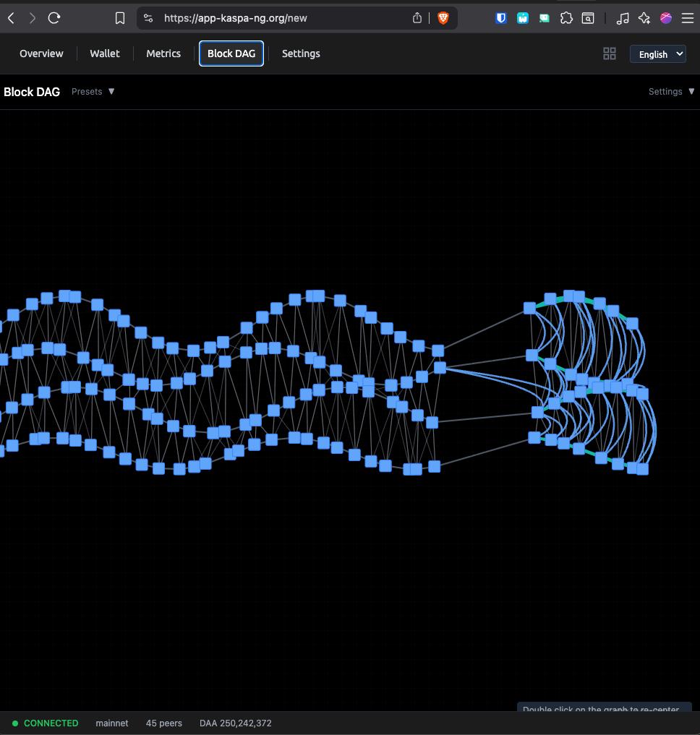Screen dimensions: 700x735
Task: Expand the Block DAG Settings dropdown
Action: coord(671,92)
